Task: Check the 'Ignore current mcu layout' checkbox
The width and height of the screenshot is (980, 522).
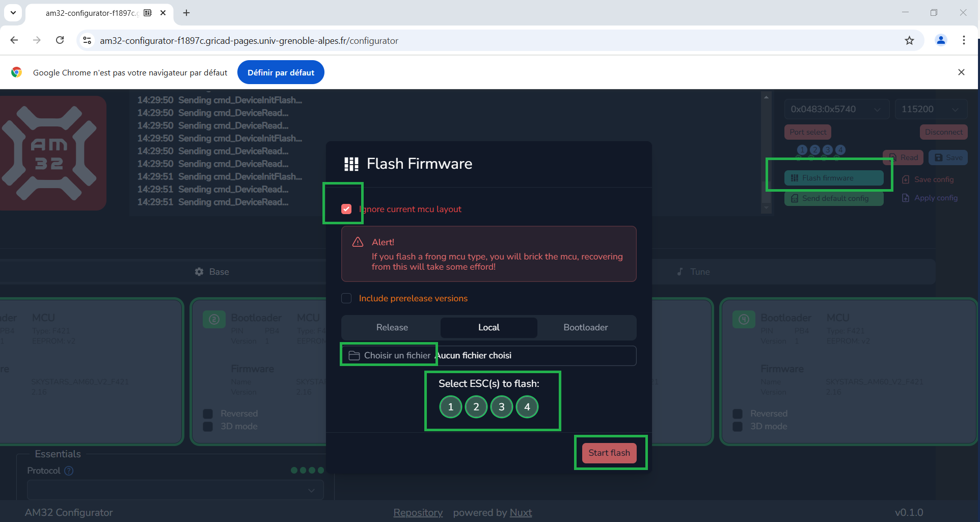Action: click(x=346, y=209)
